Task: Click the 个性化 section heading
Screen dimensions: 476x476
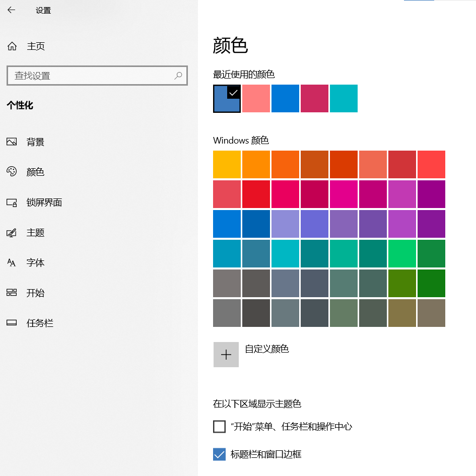Action: click(20, 105)
